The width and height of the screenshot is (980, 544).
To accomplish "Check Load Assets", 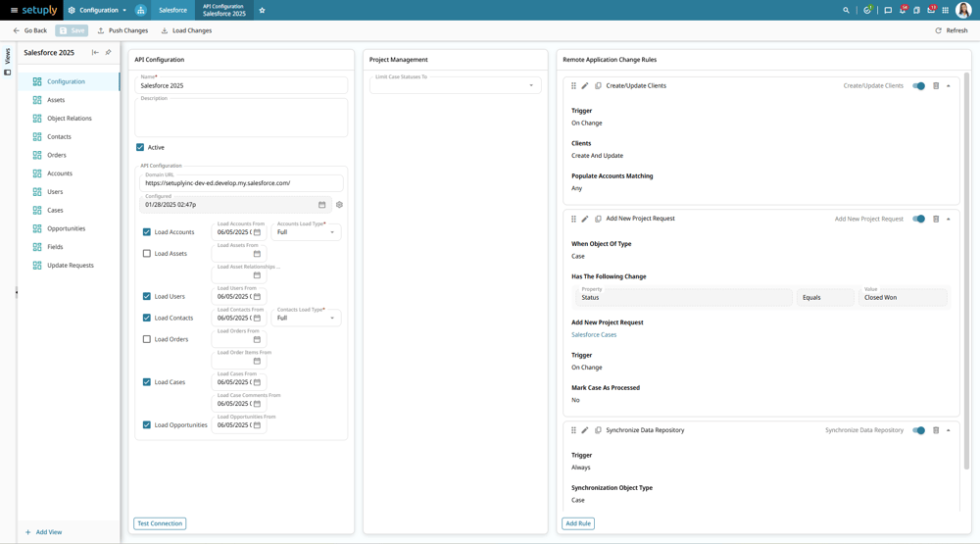I will (x=147, y=254).
